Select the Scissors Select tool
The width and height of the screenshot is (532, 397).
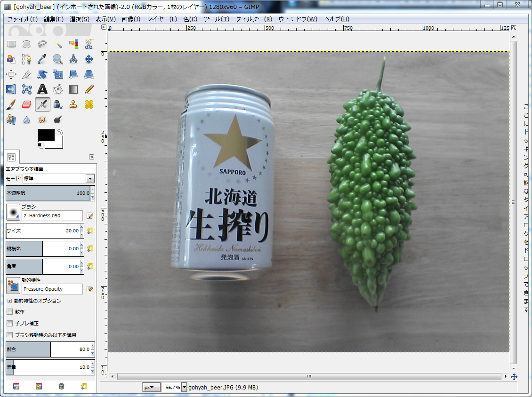(89, 44)
